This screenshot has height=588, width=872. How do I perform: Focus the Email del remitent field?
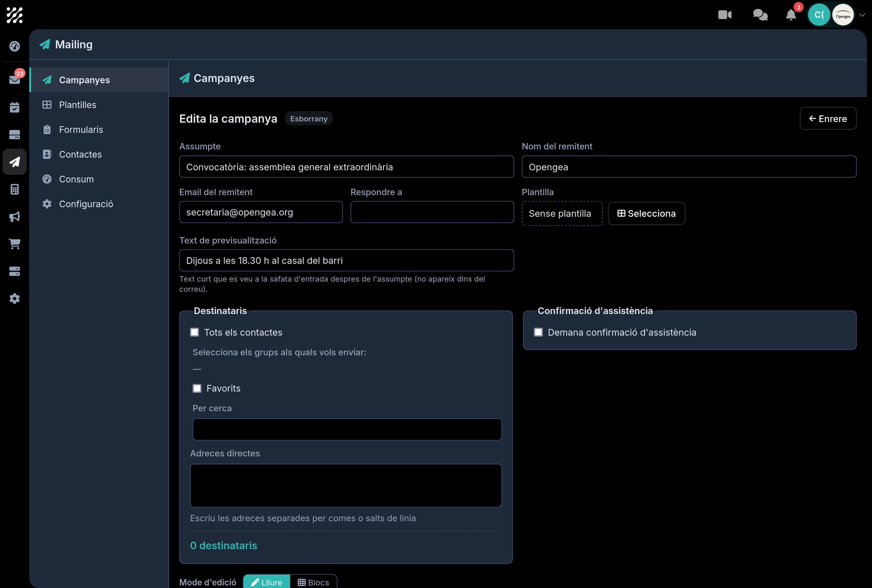click(261, 212)
